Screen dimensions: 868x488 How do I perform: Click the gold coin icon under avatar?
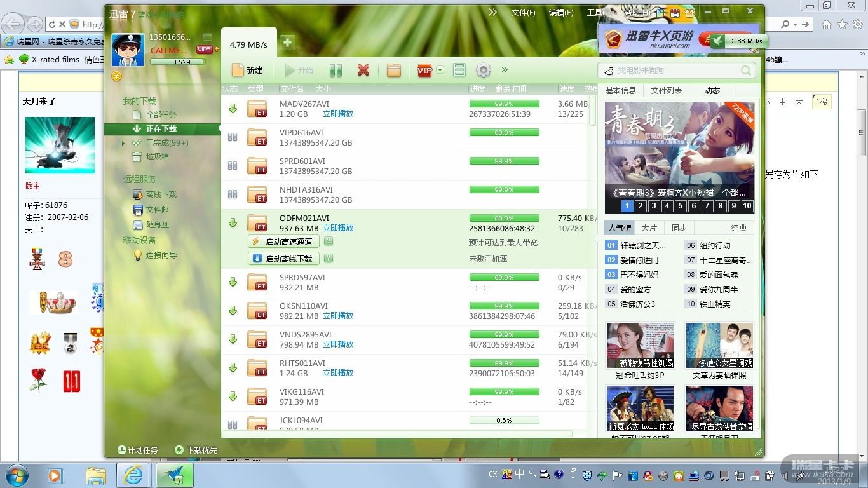coord(116,76)
